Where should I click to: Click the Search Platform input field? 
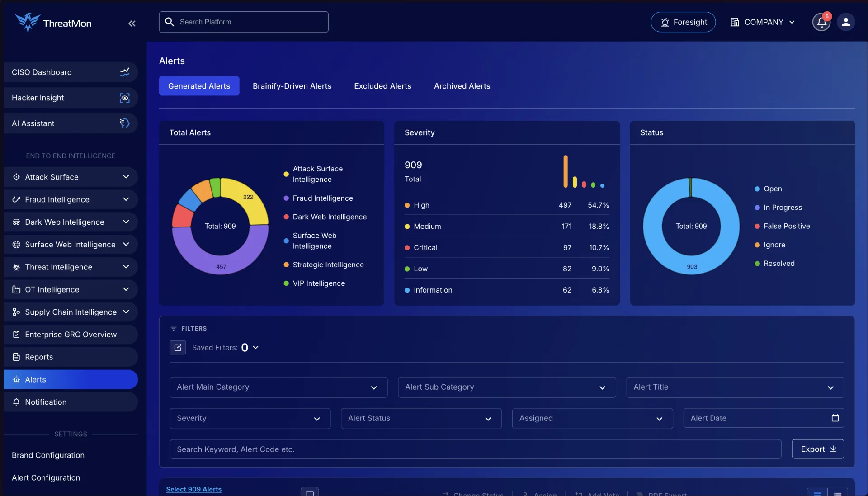click(244, 22)
